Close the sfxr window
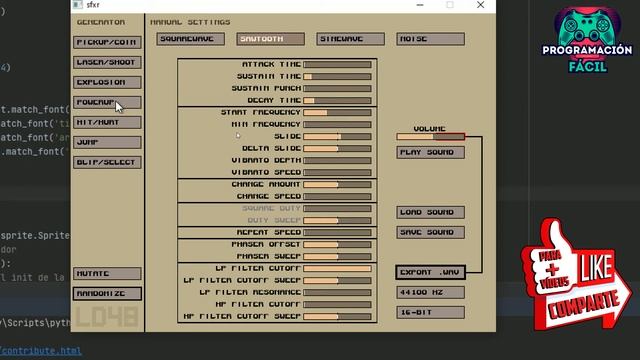This screenshot has height=360, width=640. pos(480,5)
